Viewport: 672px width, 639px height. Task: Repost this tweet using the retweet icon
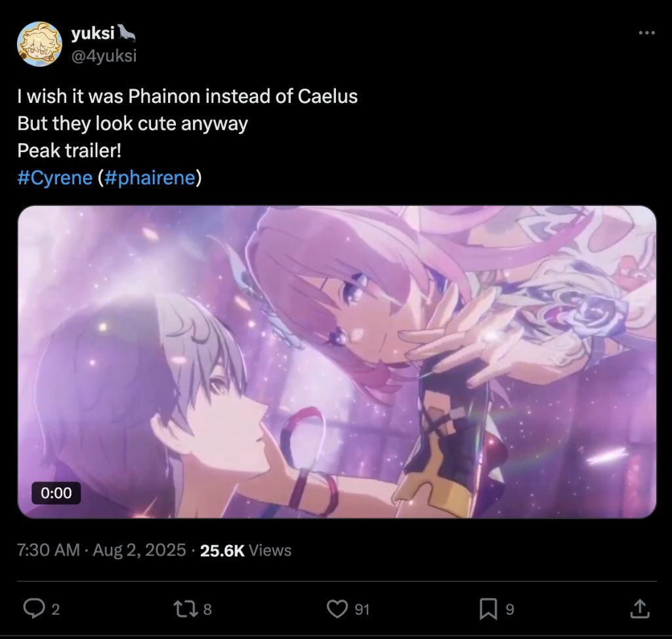click(x=186, y=609)
